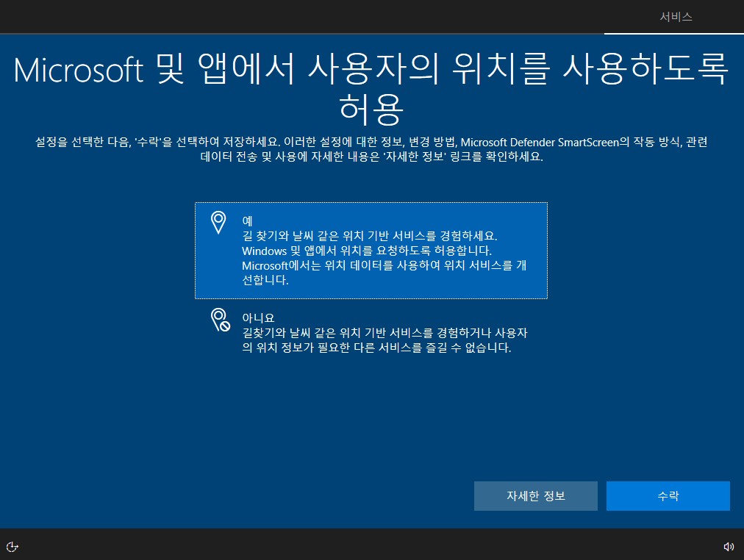Choose the 아니요 location option

click(371, 332)
